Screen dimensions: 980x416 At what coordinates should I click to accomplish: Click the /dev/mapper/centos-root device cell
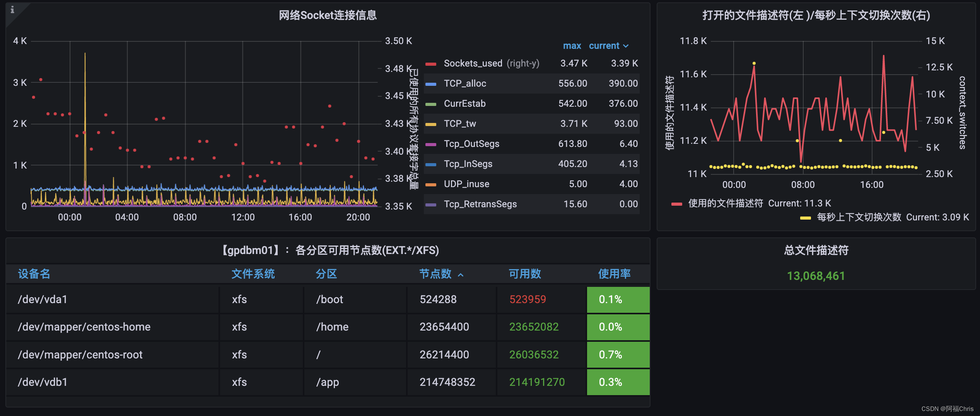click(113, 355)
